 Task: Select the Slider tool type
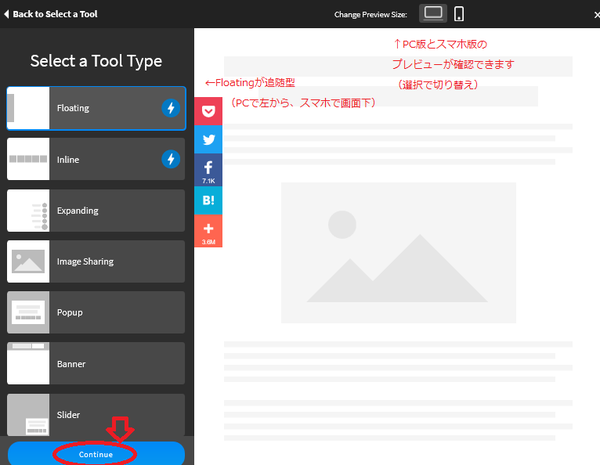pyautogui.click(x=96, y=415)
